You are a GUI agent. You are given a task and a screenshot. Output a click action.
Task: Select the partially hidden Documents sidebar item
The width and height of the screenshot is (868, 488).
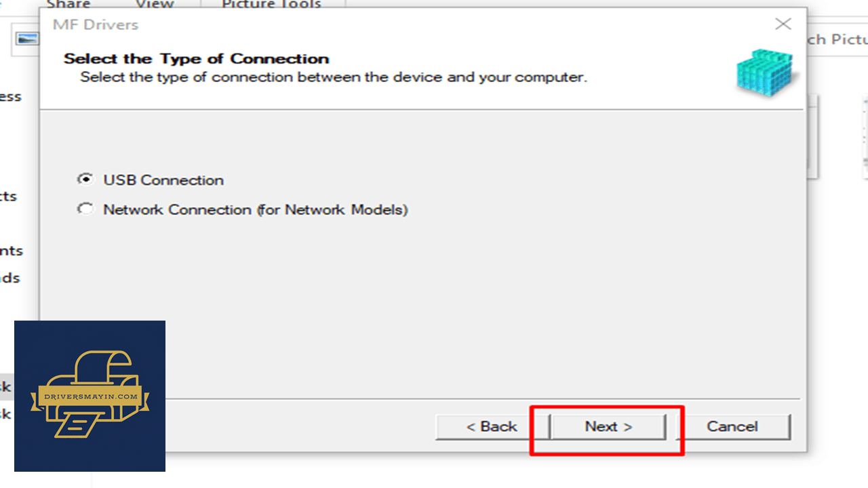12,251
